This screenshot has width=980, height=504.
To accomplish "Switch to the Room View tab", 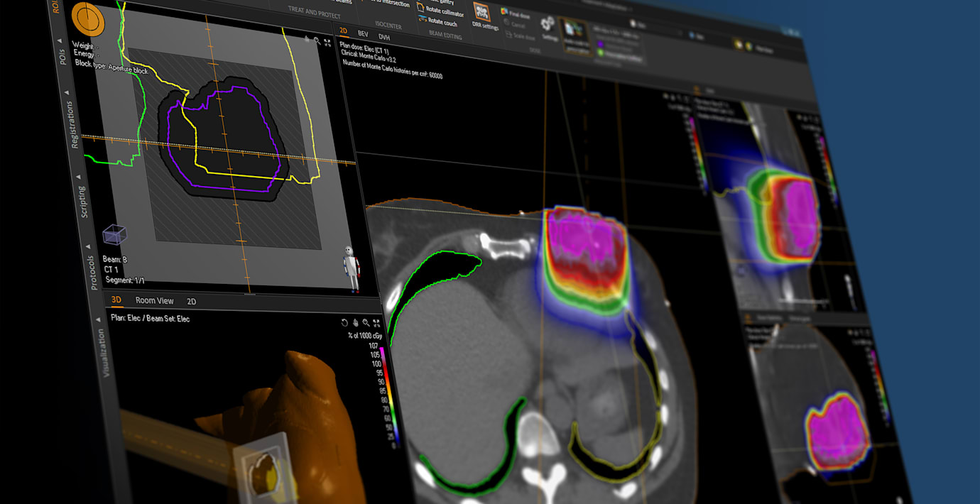I will coord(154,300).
